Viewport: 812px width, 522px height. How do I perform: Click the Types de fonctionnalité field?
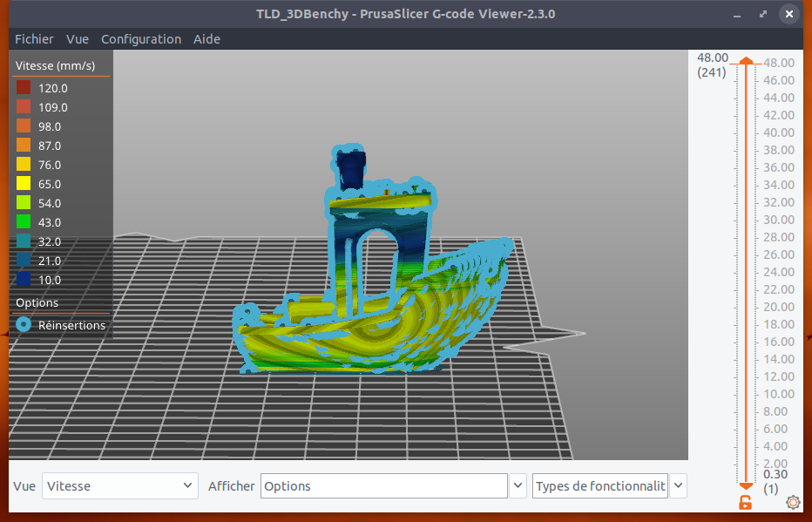600,485
